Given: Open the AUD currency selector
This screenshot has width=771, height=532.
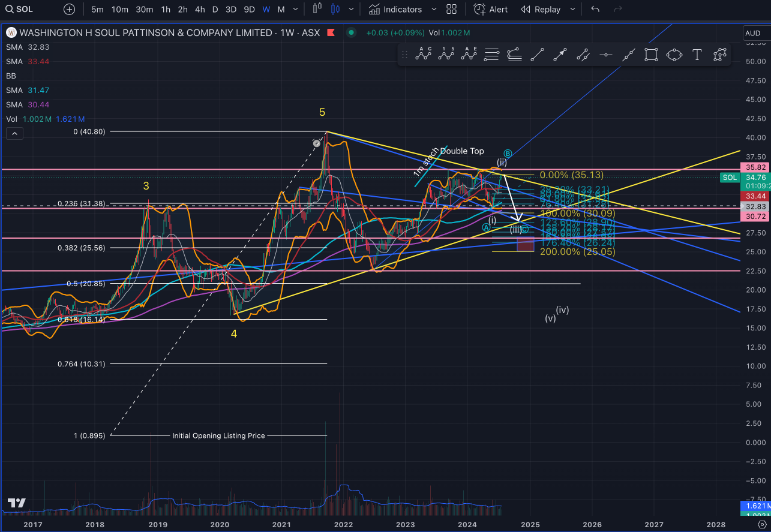Looking at the screenshot, I should [x=755, y=33].
